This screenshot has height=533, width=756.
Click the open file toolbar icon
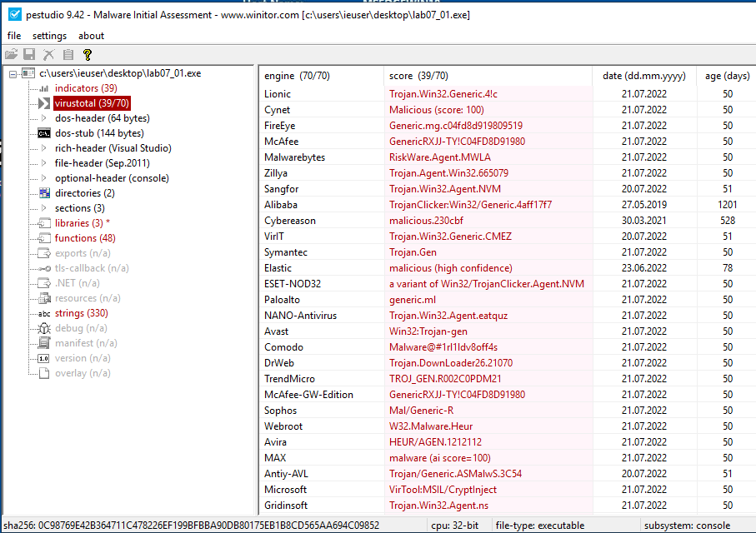(x=11, y=54)
